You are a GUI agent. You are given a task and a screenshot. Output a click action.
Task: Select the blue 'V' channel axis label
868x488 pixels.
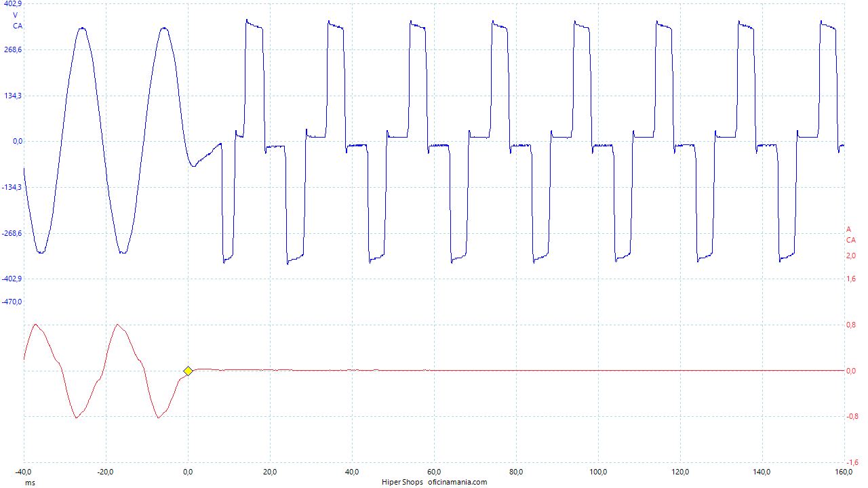tap(16, 15)
